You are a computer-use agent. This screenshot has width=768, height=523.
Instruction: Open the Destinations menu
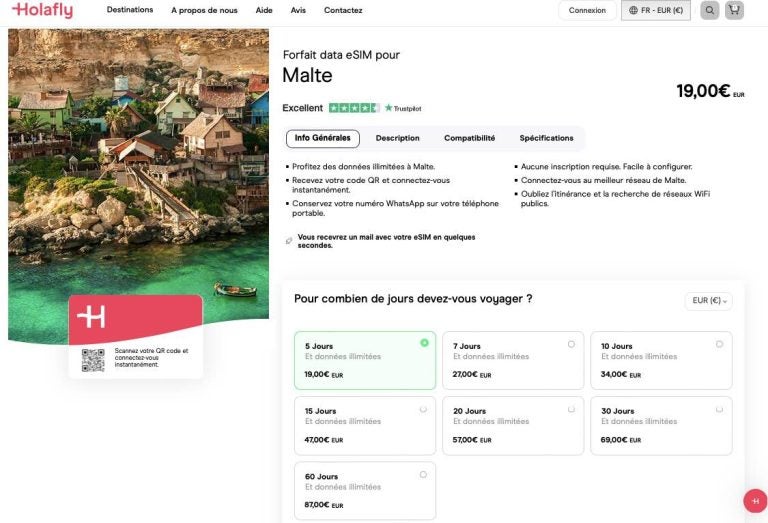(x=130, y=10)
